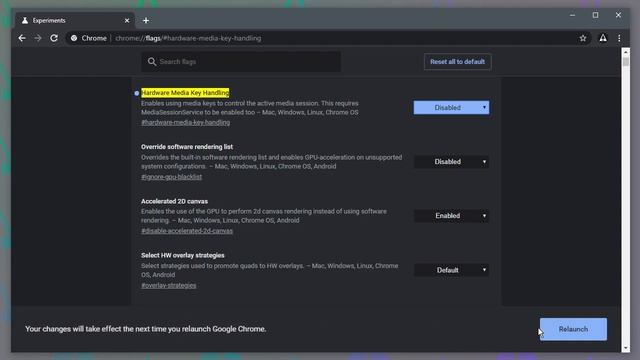Open a new tab with plus button
Image resolution: width=640 pixels, height=360 pixels.
146,20
